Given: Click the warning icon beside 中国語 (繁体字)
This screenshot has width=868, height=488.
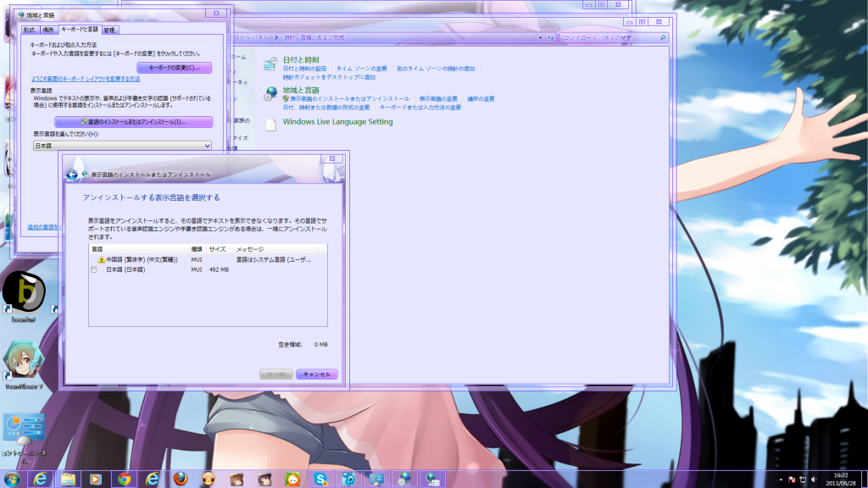Looking at the screenshot, I should point(101,260).
